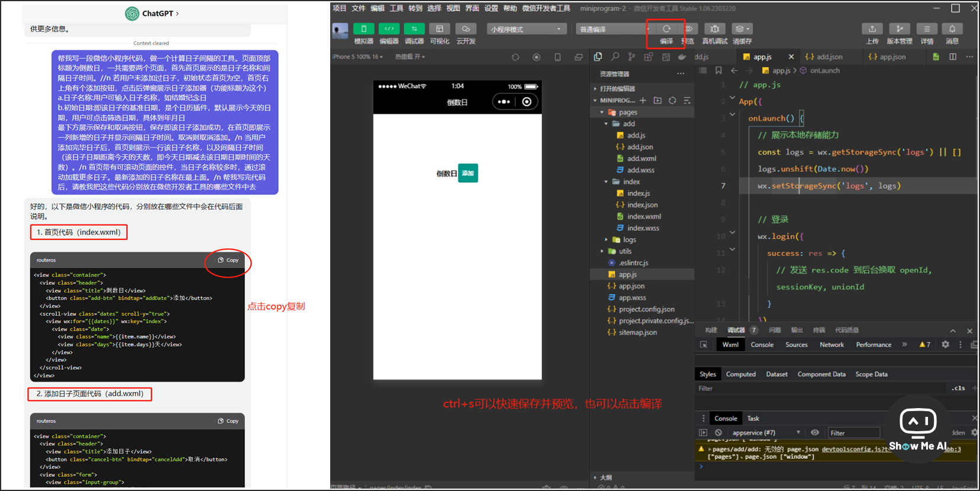Select add.wxss in the file tree

coord(642,170)
